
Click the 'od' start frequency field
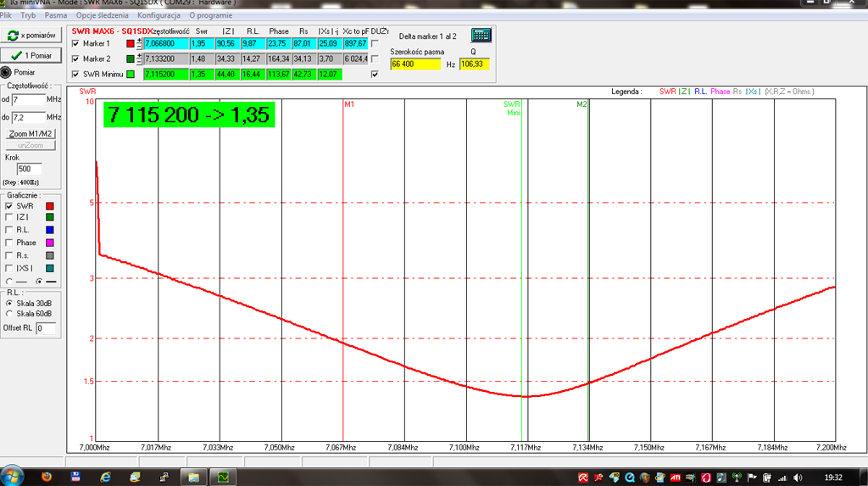pos(28,100)
